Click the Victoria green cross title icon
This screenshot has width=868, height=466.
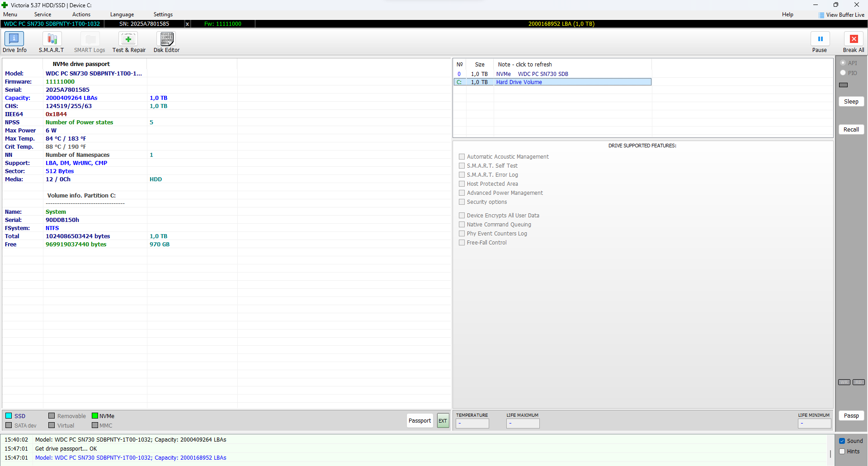(x=5, y=5)
